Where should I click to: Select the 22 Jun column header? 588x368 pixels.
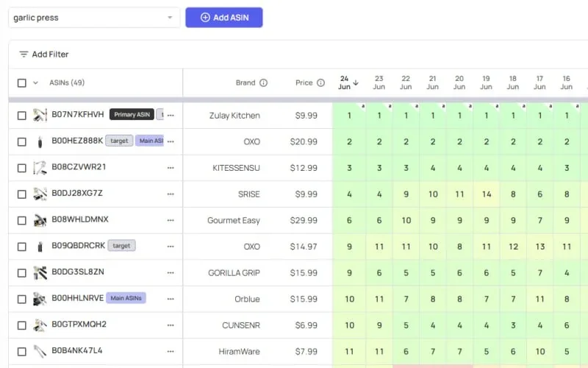coord(406,82)
